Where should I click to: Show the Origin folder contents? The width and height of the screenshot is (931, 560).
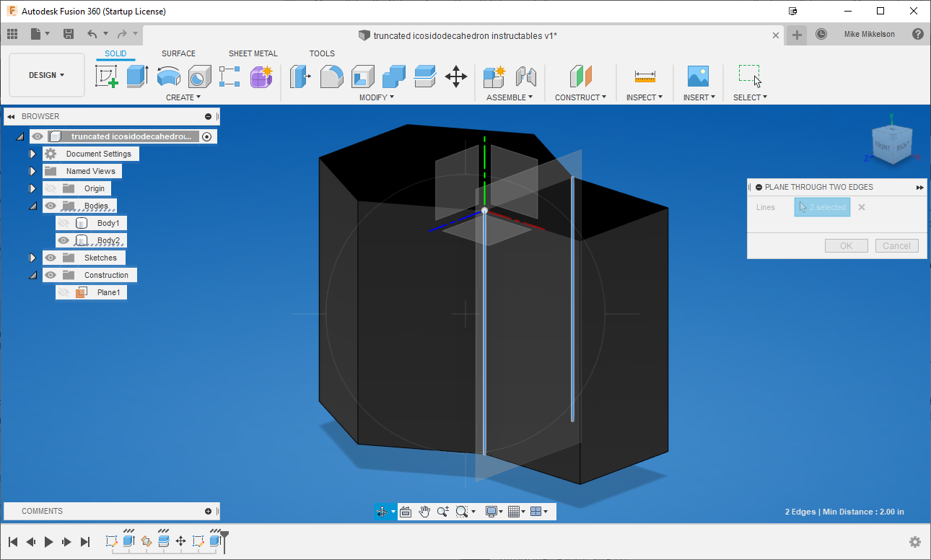(x=32, y=188)
